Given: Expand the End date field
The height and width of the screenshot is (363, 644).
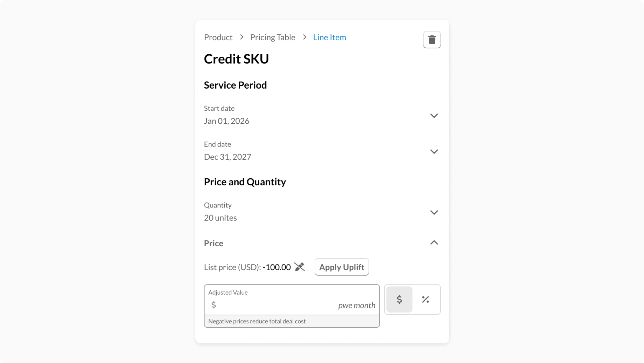Looking at the screenshot, I should click(x=434, y=151).
